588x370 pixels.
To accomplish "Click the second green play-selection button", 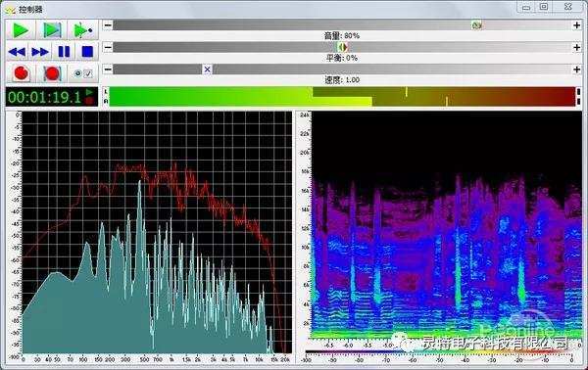I will (52, 30).
